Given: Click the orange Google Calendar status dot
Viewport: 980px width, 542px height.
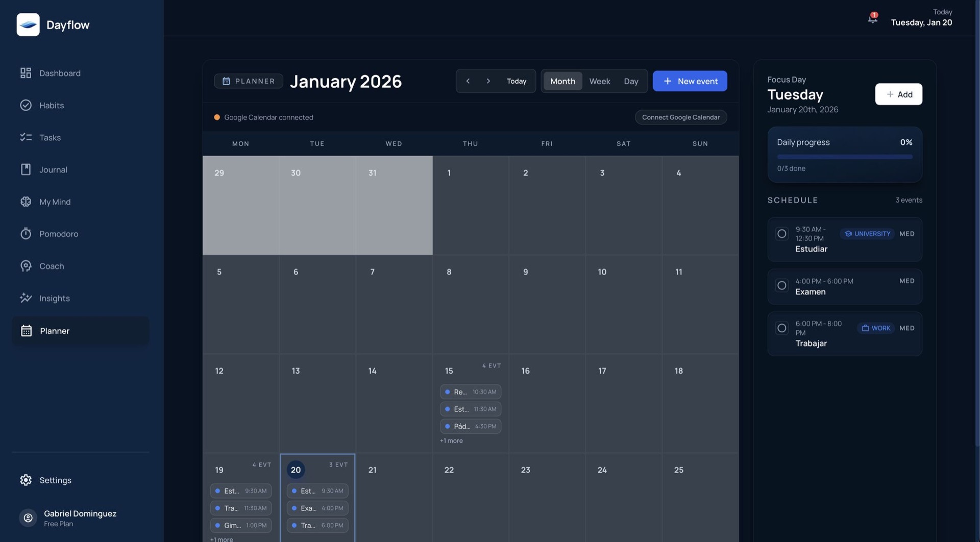Looking at the screenshot, I should [217, 117].
